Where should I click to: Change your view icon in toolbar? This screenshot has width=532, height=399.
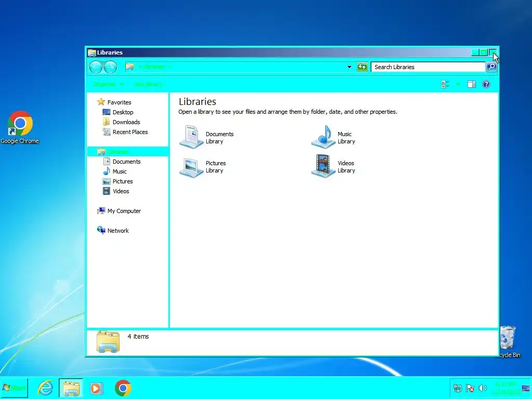click(x=445, y=84)
